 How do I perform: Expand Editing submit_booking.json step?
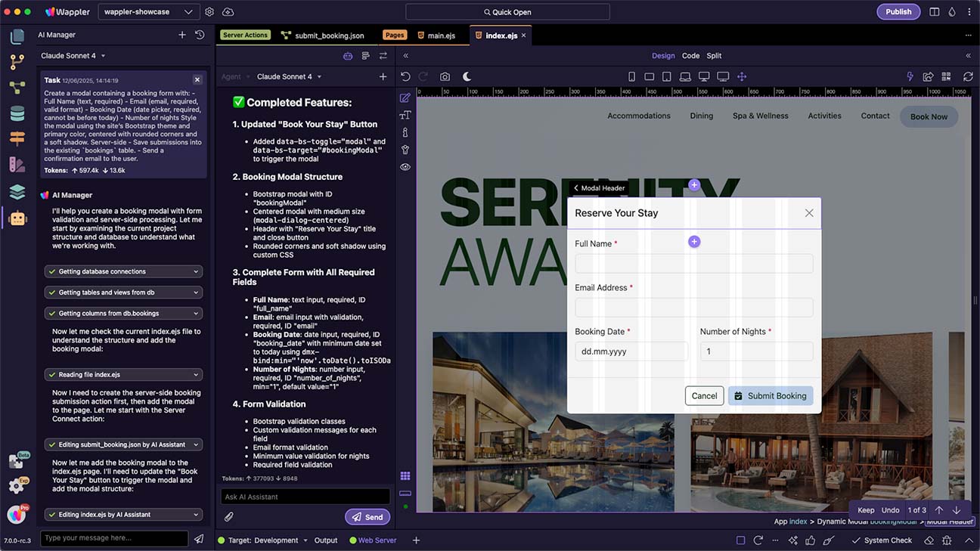pyautogui.click(x=124, y=444)
